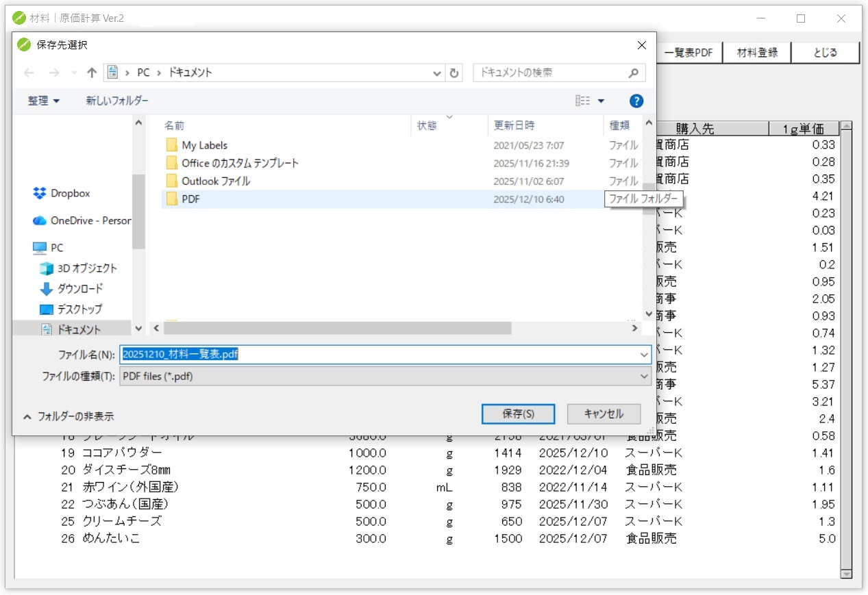Collapse folders with フォルダーの非表示
Screen dimensions: 868x595
tap(69, 416)
